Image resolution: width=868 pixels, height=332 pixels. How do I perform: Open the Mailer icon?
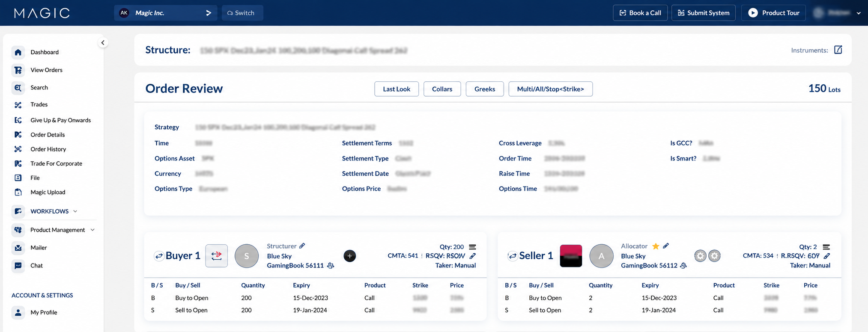tap(18, 248)
